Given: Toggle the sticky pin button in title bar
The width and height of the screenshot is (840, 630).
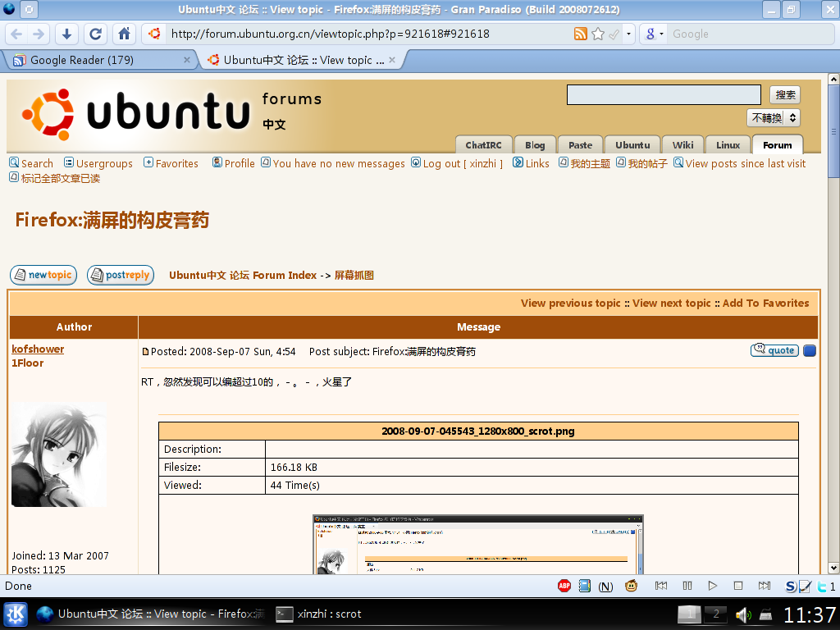Looking at the screenshot, I should tap(29, 9).
